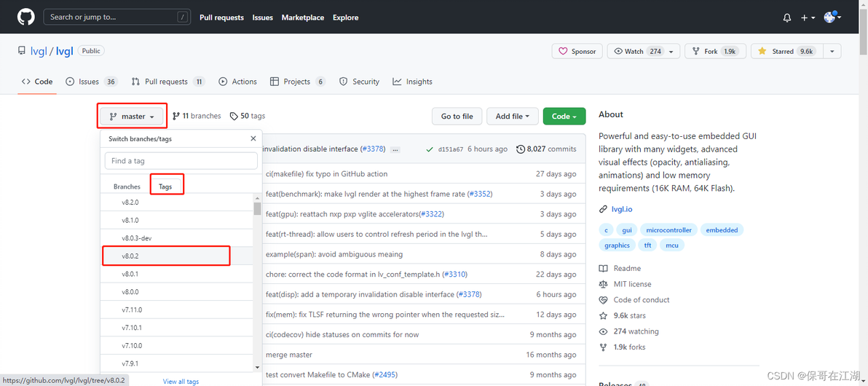Image resolution: width=868 pixels, height=386 pixels.
Task: Switch to the Tags tab
Action: (x=166, y=186)
